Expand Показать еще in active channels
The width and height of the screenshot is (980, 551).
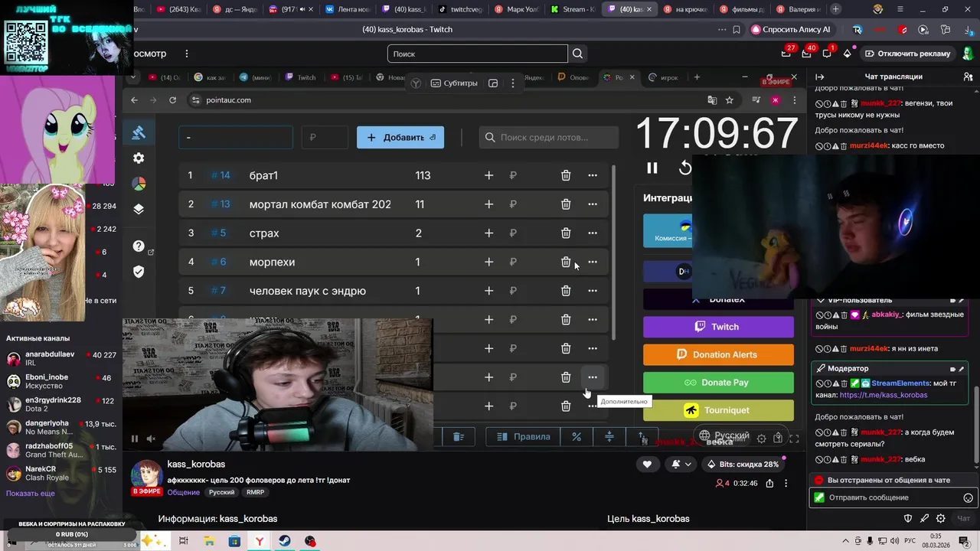[31, 494]
